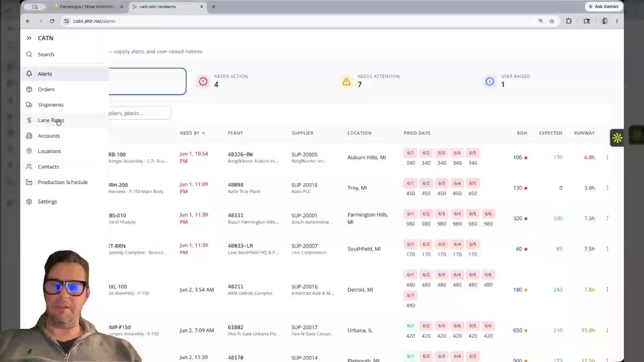Viewport: 644px width, 362px height.
Task: Focus the suppliers, plants search field
Action: click(x=139, y=113)
